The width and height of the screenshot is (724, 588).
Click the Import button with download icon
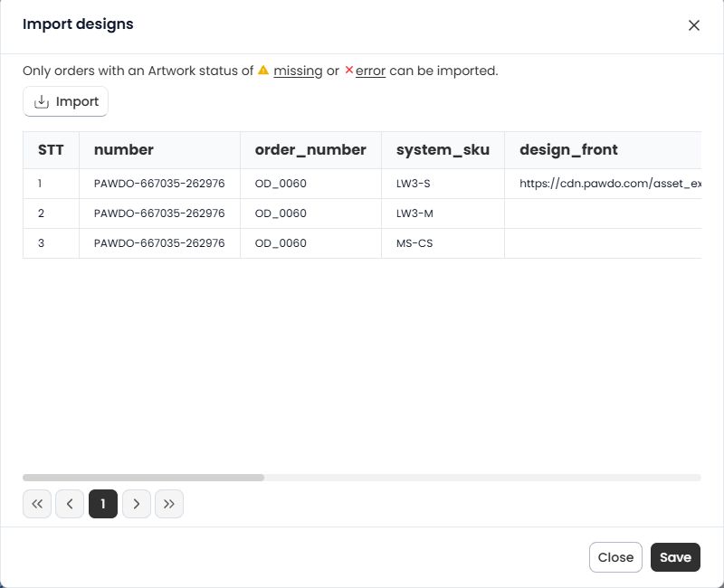pyautogui.click(x=65, y=102)
